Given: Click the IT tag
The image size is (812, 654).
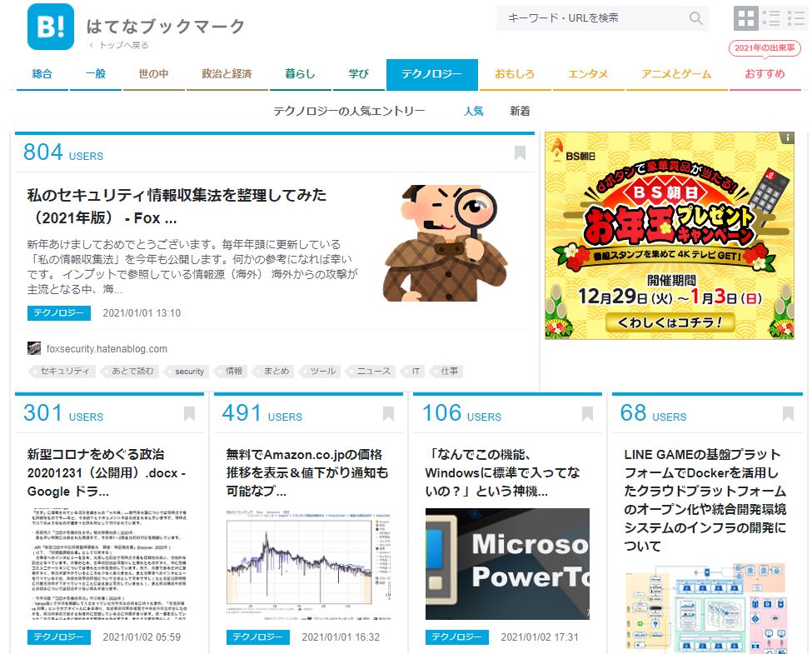Looking at the screenshot, I should click(x=413, y=371).
